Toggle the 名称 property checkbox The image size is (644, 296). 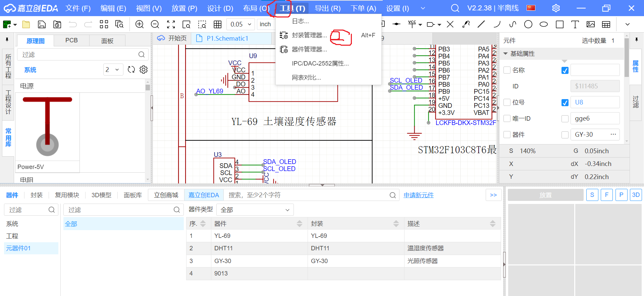click(507, 70)
